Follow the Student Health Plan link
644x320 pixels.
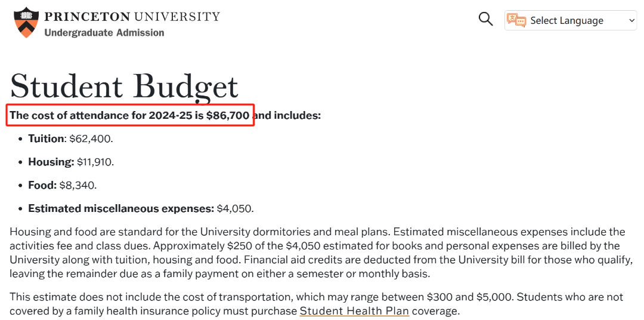click(354, 310)
